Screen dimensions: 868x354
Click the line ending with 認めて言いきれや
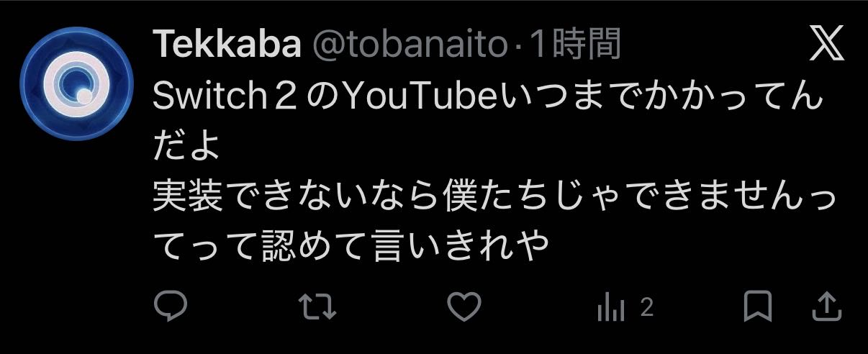click(351, 249)
